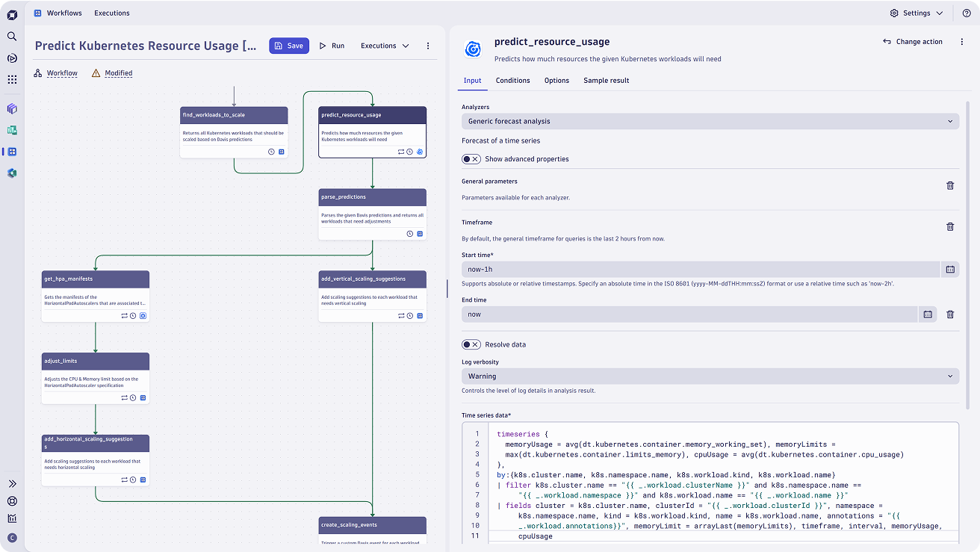Screen dimensions: 980x552
Task: Open the Executions top navigation item
Action: [112, 13]
